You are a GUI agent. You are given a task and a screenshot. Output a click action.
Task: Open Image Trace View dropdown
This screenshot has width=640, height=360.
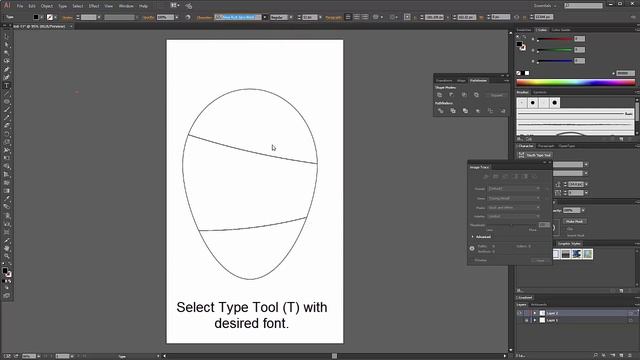[514, 198]
